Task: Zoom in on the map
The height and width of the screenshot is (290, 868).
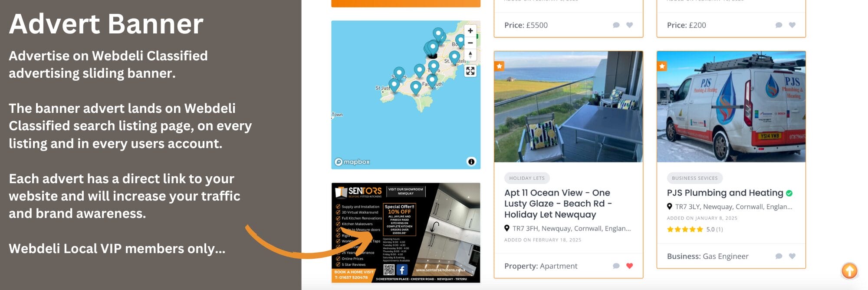Action: [470, 31]
